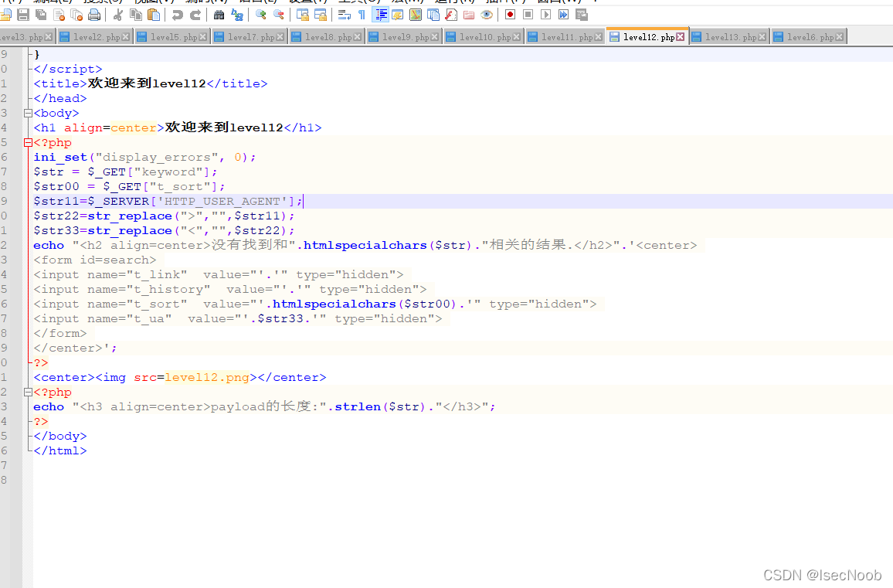Open Find with the binoculars icon
The image size is (893, 588).
pos(219,14)
